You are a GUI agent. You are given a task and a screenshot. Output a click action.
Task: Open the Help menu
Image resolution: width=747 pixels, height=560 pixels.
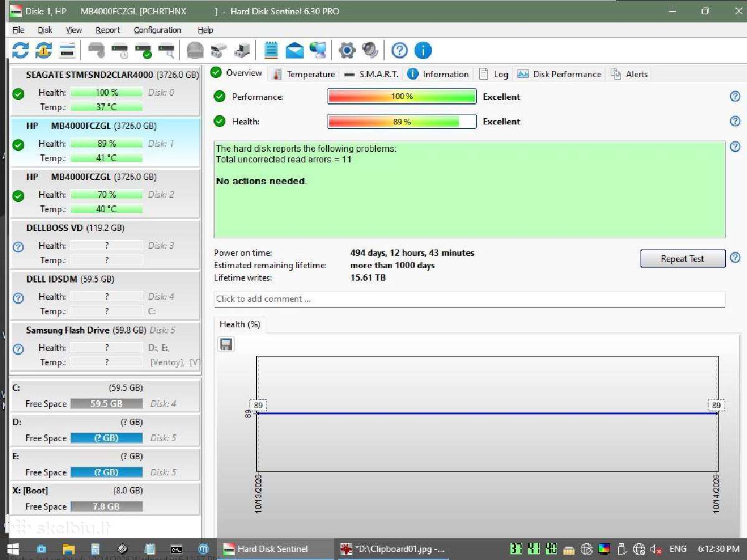click(x=205, y=30)
